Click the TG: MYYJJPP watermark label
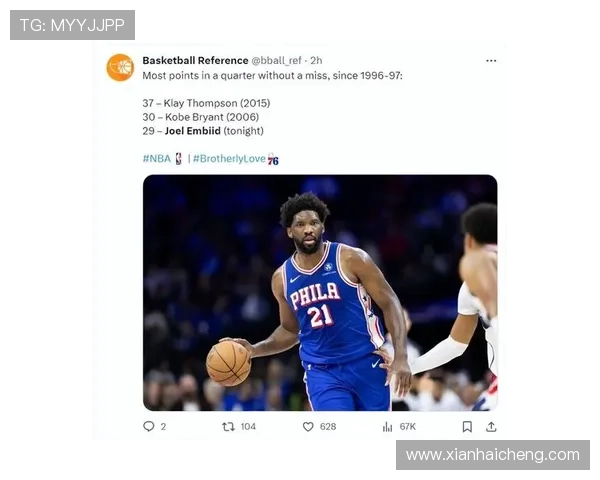Image resolution: width=600 pixels, height=480 pixels. [72, 25]
